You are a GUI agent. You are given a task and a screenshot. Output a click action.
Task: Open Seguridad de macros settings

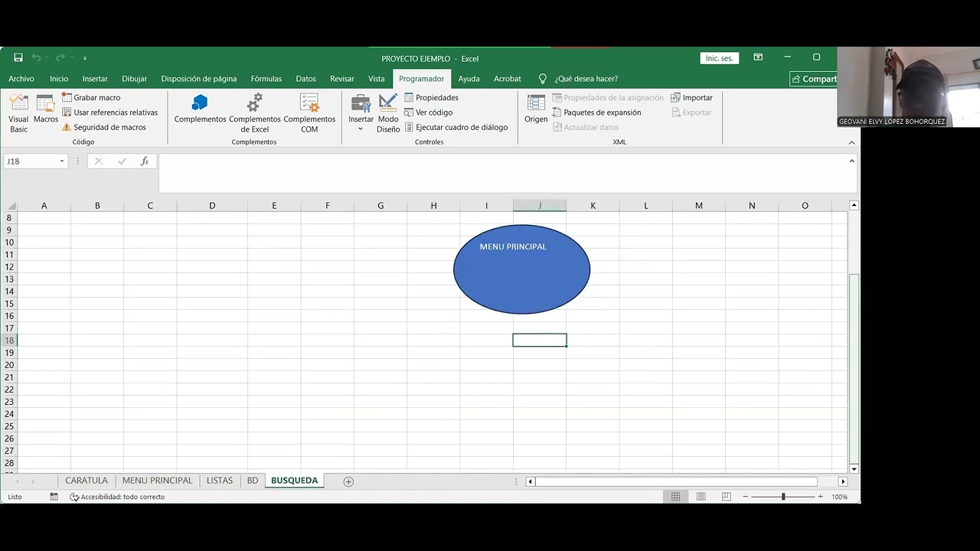(x=103, y=127)
